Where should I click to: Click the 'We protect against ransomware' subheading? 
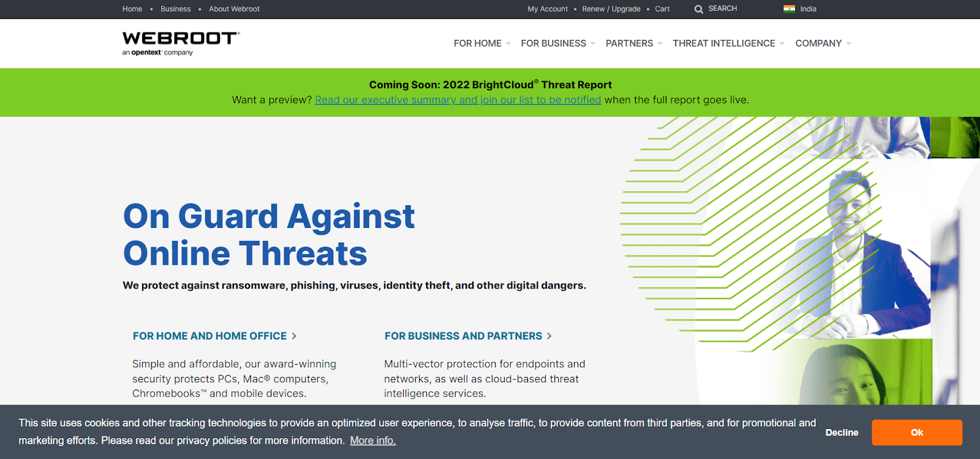(x=354, y=286)
